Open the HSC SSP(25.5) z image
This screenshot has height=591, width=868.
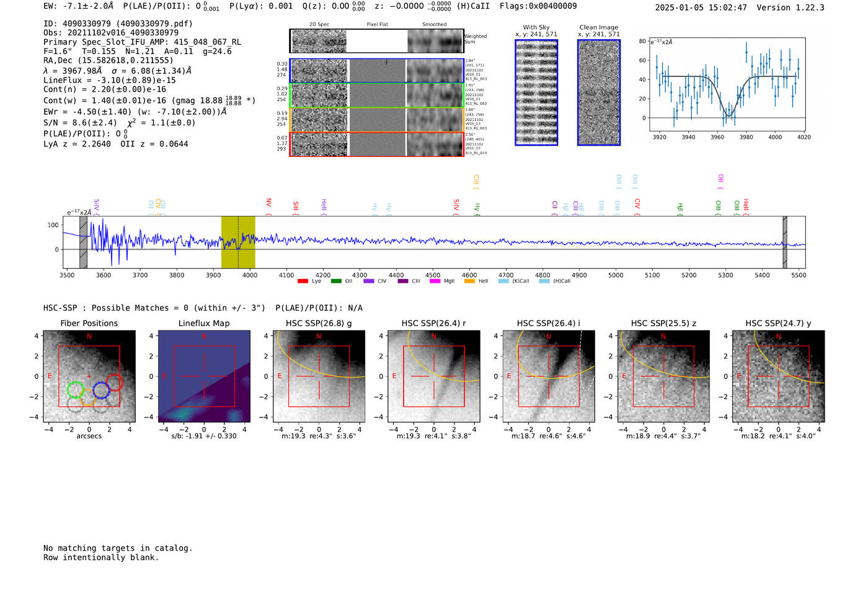point(663,376)
